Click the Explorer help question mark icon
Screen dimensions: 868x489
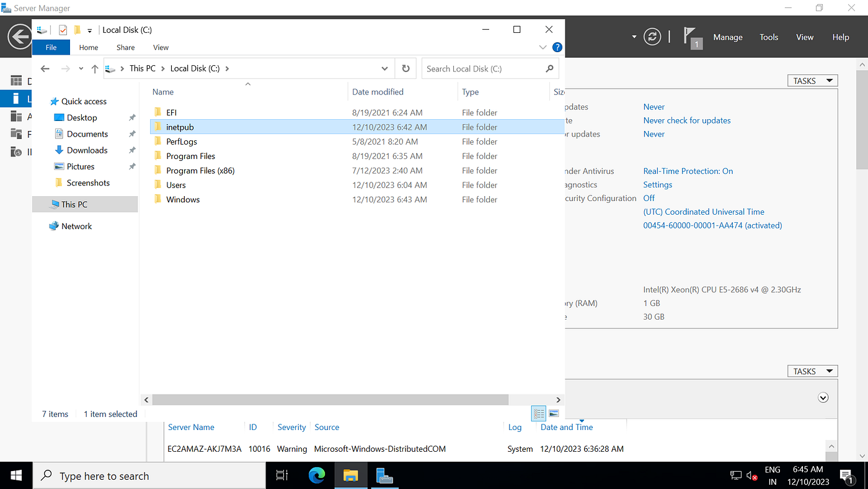coord(557,47)
